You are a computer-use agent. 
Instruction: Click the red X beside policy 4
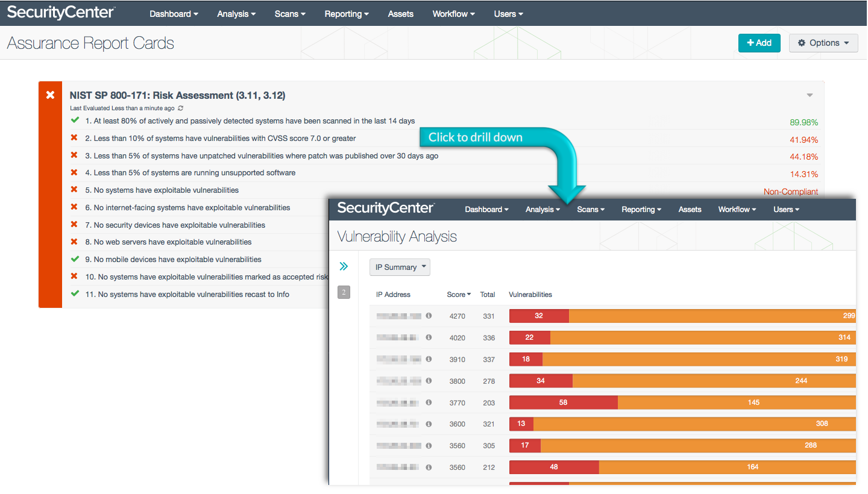pyautogui.click(x=75, y=172)
